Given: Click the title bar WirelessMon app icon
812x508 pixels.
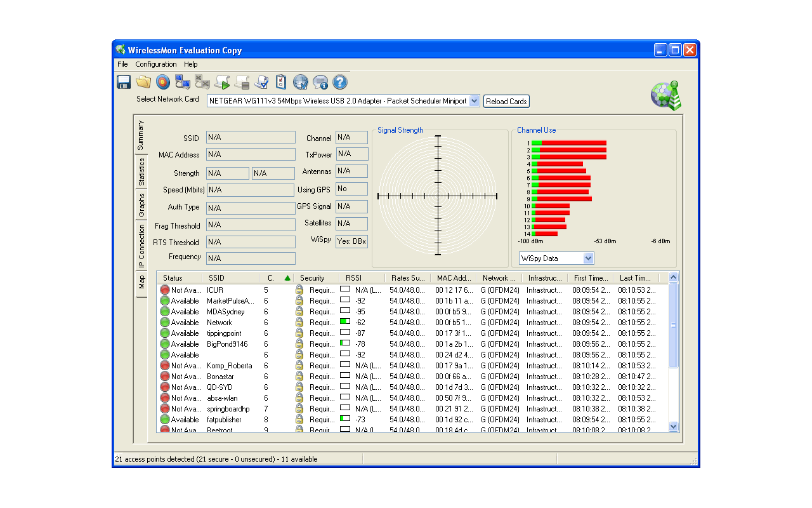Looking at the screenshot, I should 121,50.
